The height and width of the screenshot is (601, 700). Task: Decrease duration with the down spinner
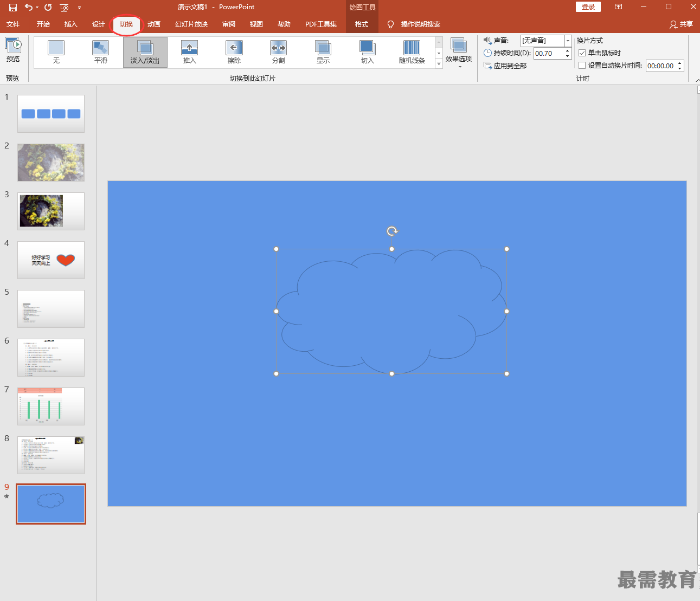click(568, 56)
